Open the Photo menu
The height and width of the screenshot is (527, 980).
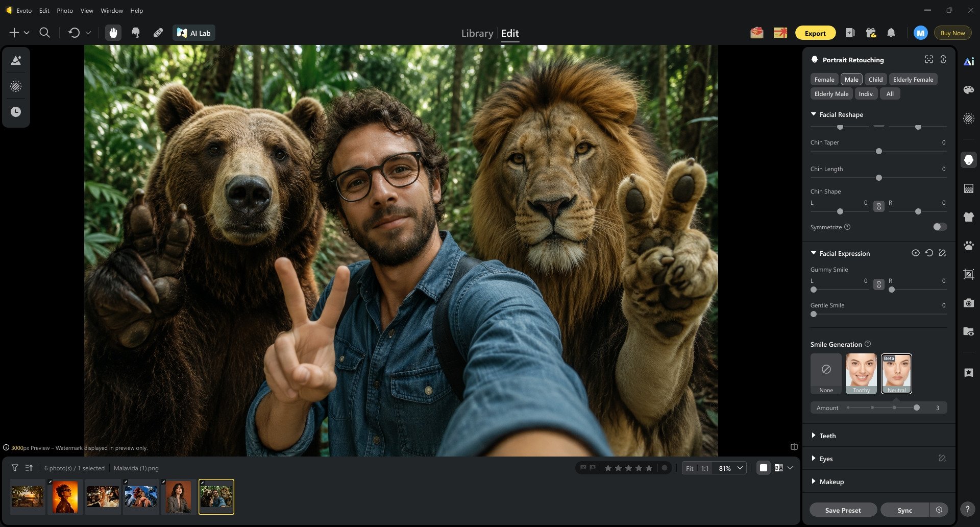click(x=65, y=10)
